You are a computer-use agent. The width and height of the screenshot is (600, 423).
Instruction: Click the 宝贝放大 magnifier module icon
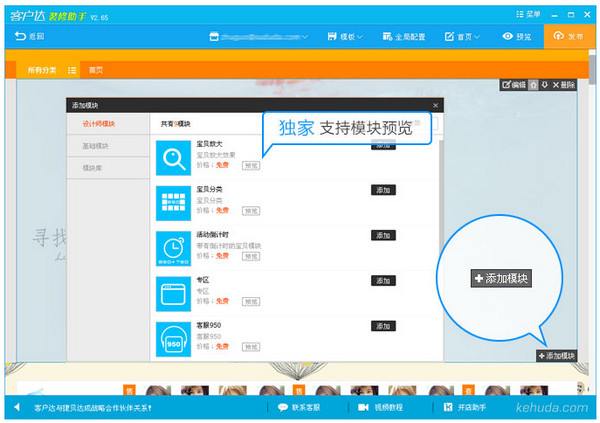point(173,158)
